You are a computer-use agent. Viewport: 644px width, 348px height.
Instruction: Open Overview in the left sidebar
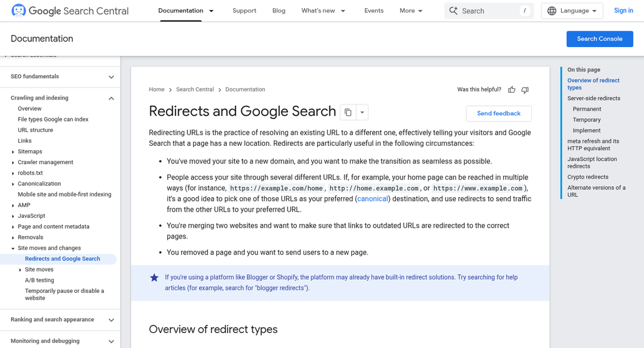[x=29, y=109]
